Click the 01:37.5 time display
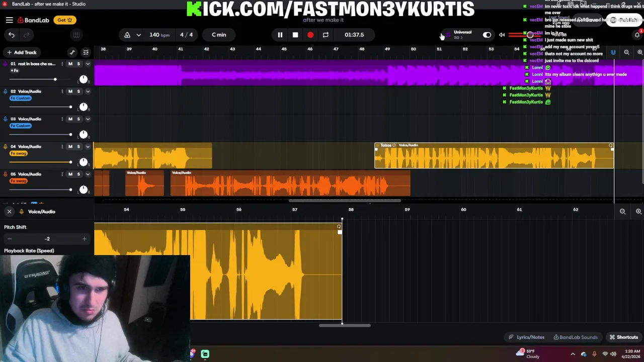The height and width of the screenshot is (362, 644). point(354,35)
